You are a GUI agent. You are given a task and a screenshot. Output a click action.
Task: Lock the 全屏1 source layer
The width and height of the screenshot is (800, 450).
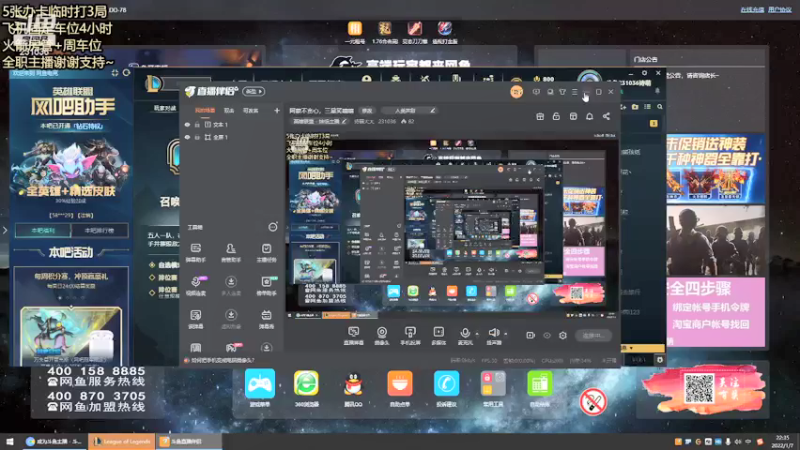(197, 137)
